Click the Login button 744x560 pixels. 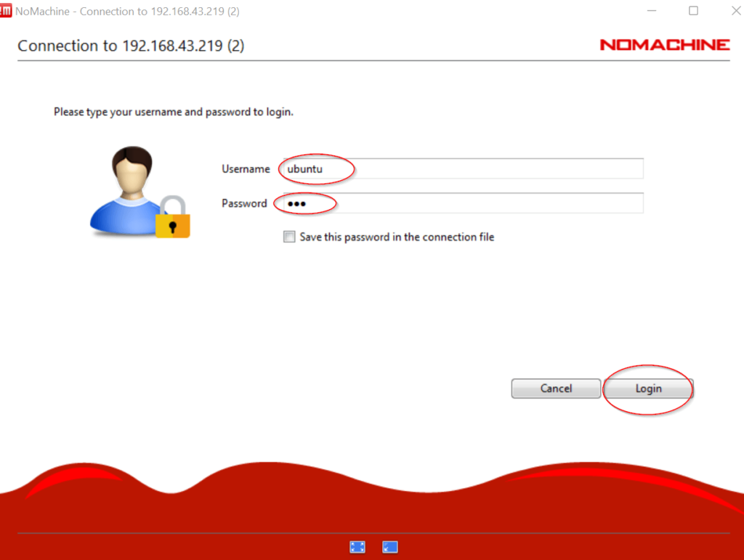coord(649,389)
